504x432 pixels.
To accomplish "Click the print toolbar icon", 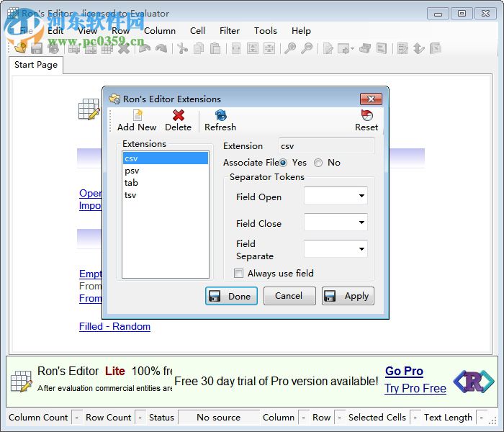I will click(365, 48).
